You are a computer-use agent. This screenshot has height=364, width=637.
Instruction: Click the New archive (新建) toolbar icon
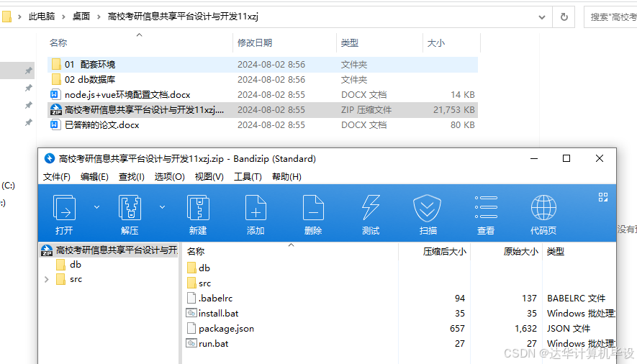pos(198,208)
